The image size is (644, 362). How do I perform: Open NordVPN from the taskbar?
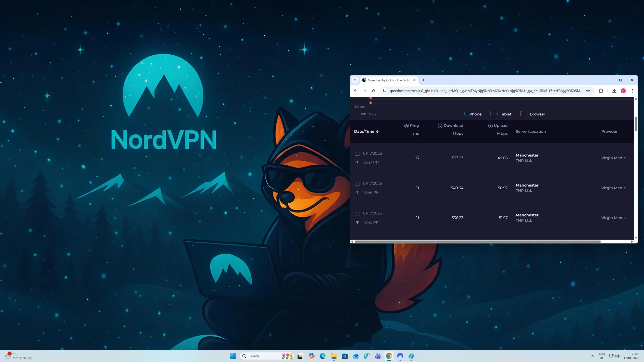(x=400, y=356)
